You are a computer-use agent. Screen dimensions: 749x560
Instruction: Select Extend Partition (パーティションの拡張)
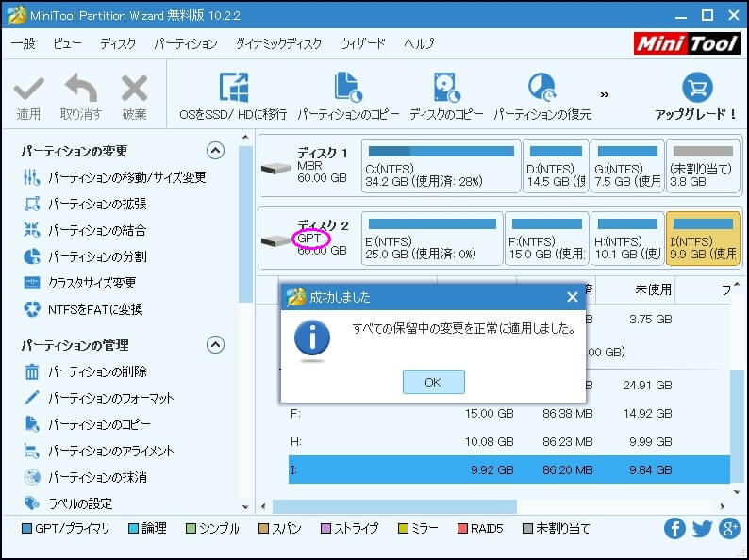tap(85, 204)
